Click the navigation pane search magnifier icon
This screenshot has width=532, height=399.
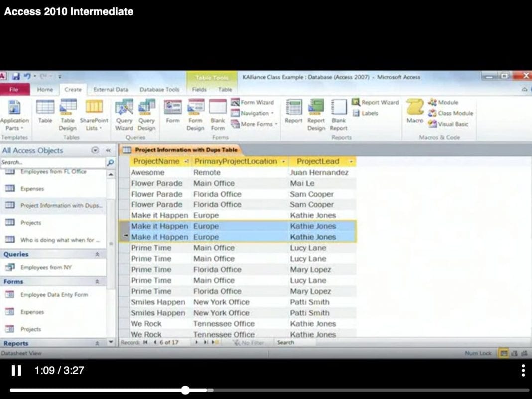(110, 163)
